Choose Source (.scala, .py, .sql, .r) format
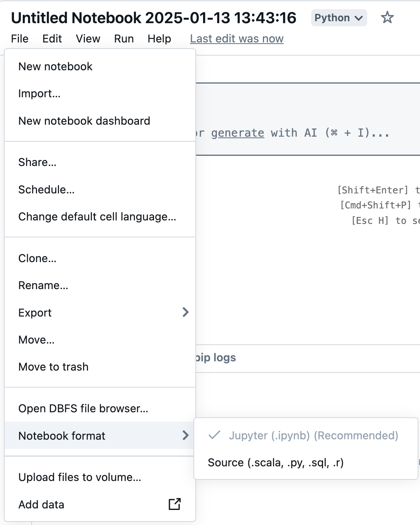 276,462
